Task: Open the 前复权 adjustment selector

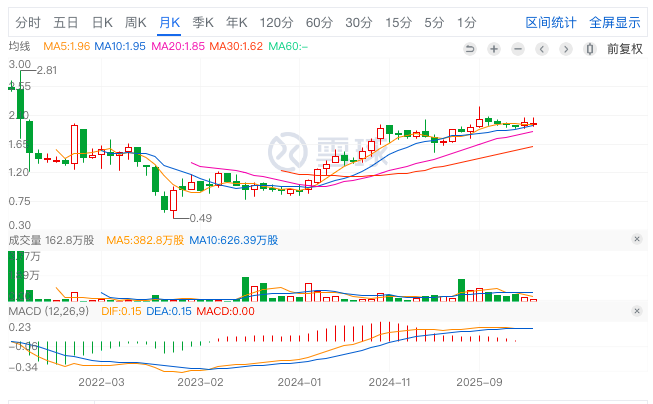Action: tap(625, 49)
